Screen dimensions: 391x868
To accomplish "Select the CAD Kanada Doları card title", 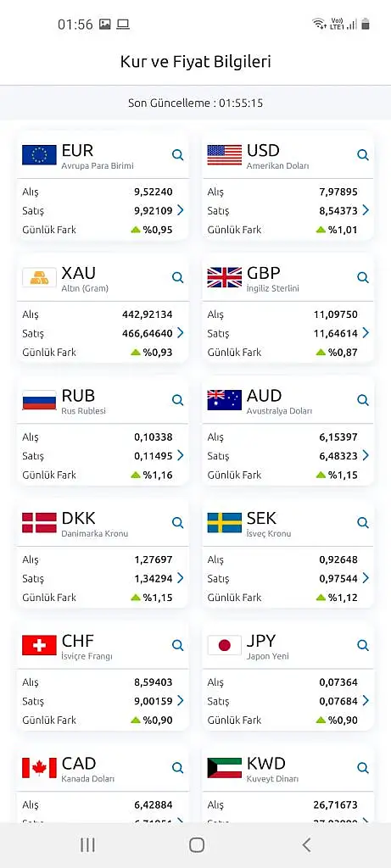I will [88, 769].
